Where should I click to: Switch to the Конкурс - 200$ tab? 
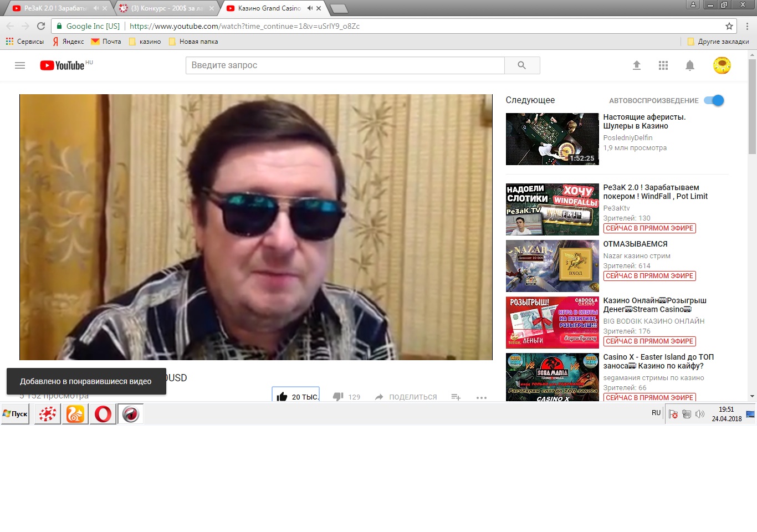166,8
